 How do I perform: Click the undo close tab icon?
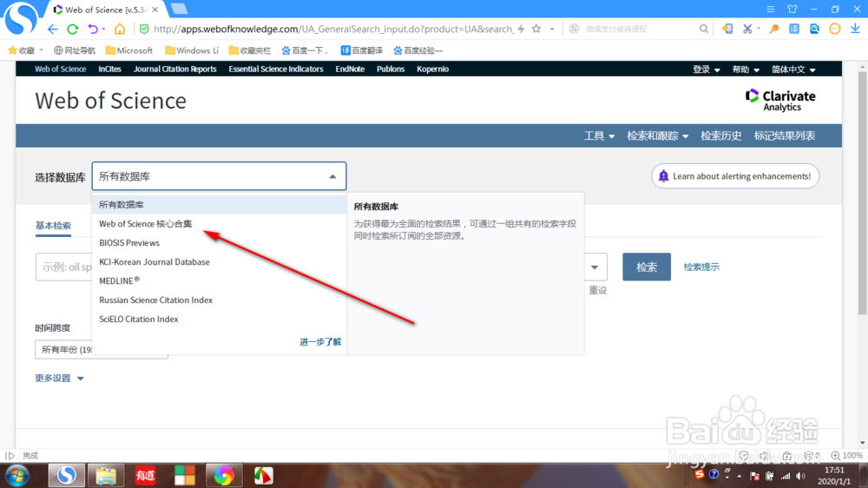(x=93, y=29)
